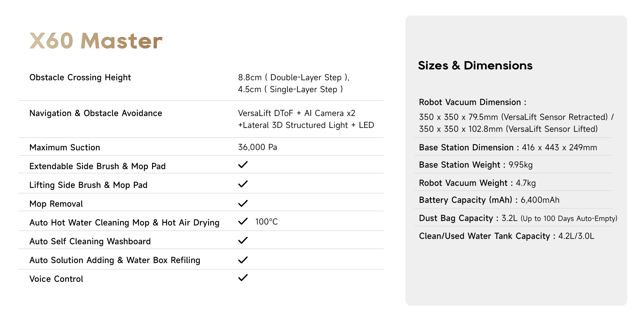The height and width of the screenshot is (322, 644).
Task: Click the 100°C temperature value
Action: pos(266,222)
